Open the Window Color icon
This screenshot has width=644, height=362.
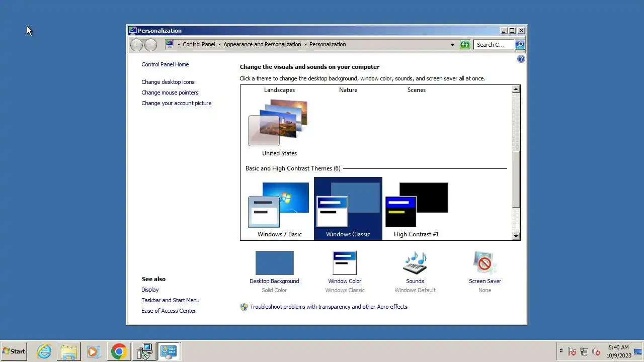click(345, 263)
